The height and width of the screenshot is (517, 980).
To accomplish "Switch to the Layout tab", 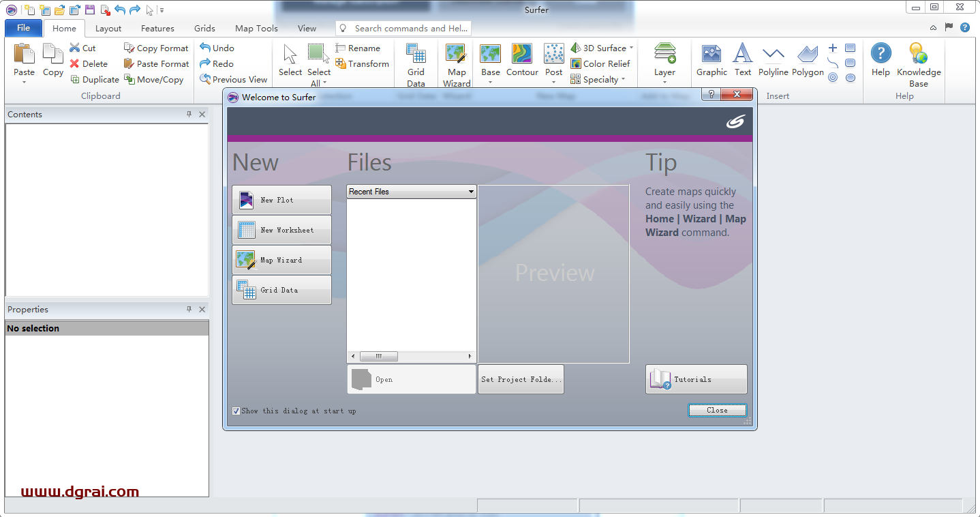I will [x=108, y=29].
